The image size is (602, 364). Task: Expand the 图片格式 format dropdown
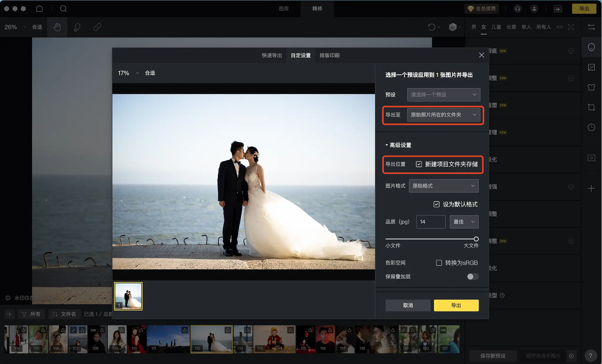443,186
